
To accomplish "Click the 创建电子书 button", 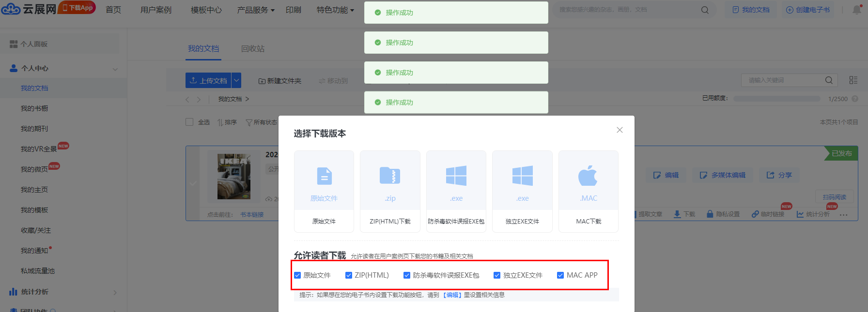I will (x=807, y=10).
